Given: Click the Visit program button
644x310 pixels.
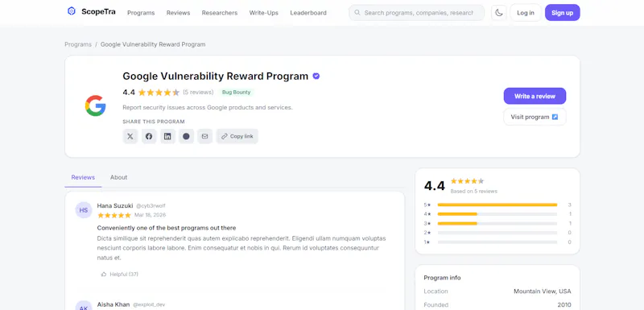Looking at the screenshot, I should click(x=535, y=117).
